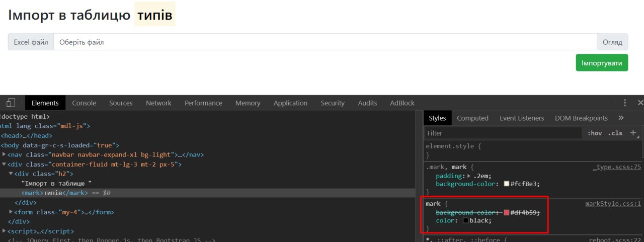644x242 pixels.
Task: Open the AdBlock tab
Action: [x=402, y=103]
